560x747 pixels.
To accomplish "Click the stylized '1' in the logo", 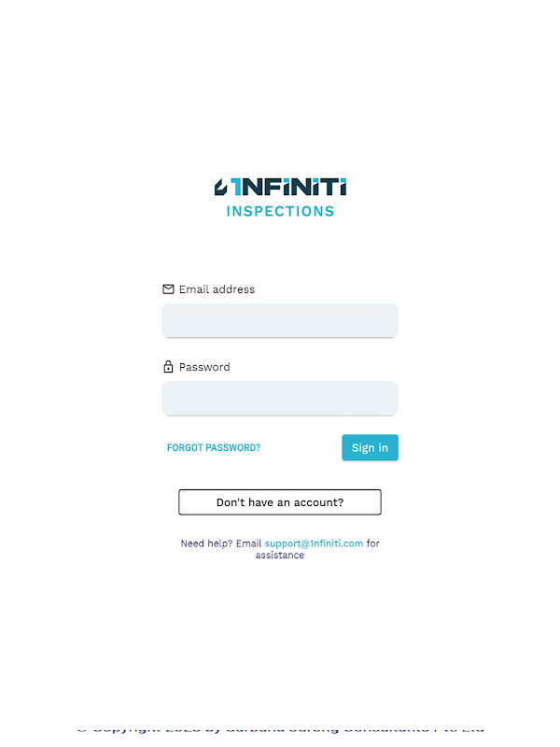I will point(237,187).
